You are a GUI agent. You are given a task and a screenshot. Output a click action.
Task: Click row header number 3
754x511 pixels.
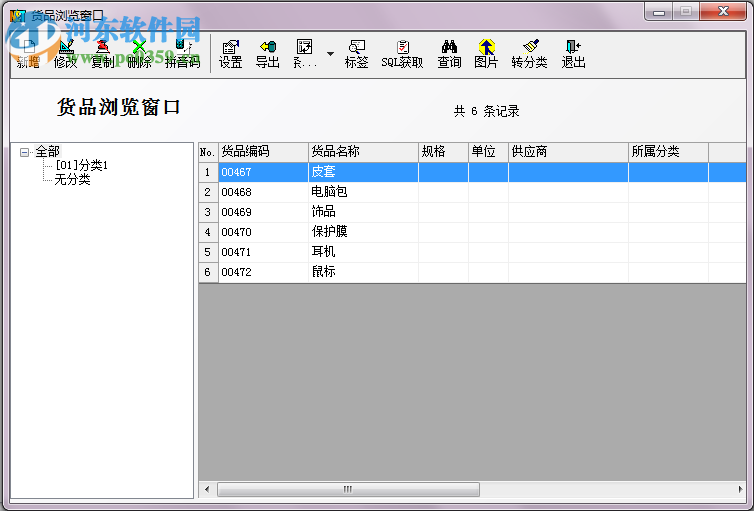tap(208, 212)
